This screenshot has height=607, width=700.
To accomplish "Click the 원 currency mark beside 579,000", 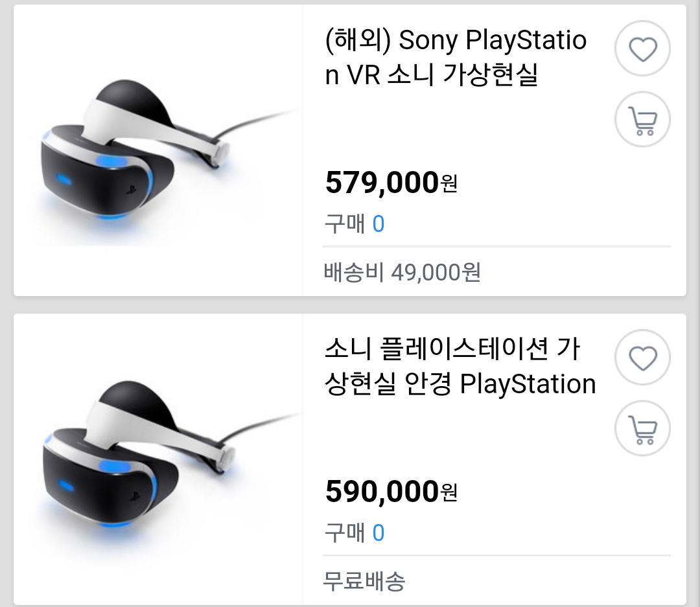I will coord(449,184).
